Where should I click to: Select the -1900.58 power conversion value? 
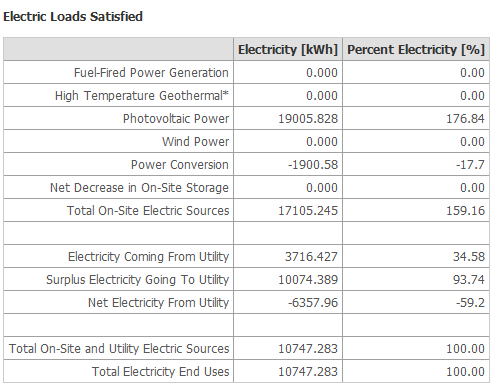[x=313, y=164]
